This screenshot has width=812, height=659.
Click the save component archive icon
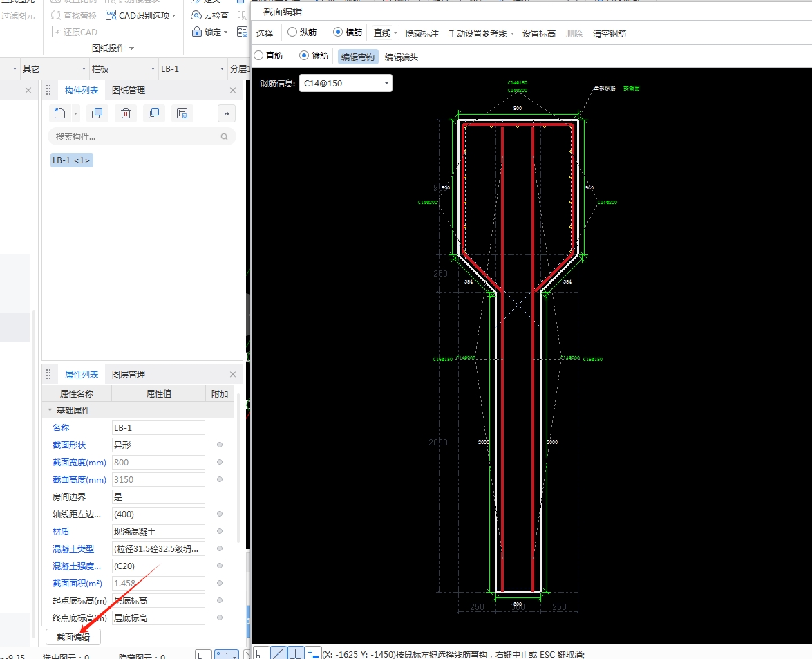[x=182, y=113]
